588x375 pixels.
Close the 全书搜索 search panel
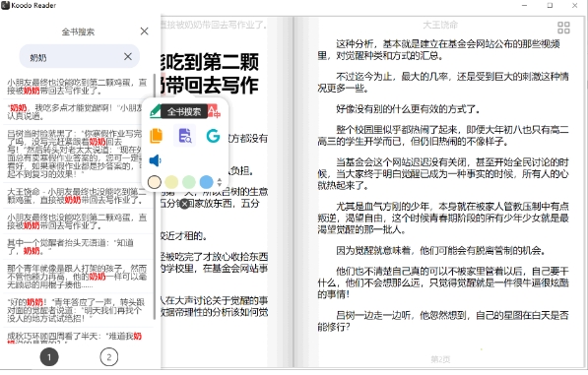pos(145,31)
